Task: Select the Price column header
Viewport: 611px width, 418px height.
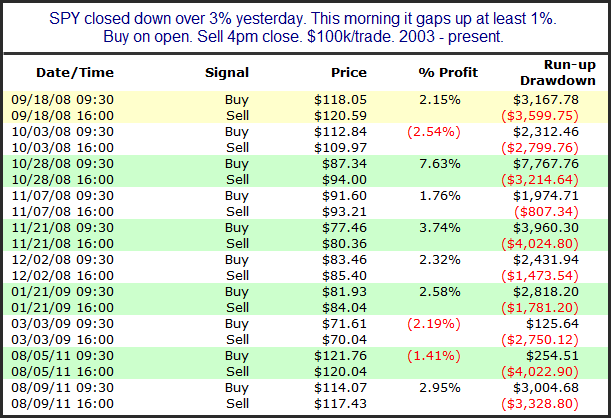Action: point(349,72)
